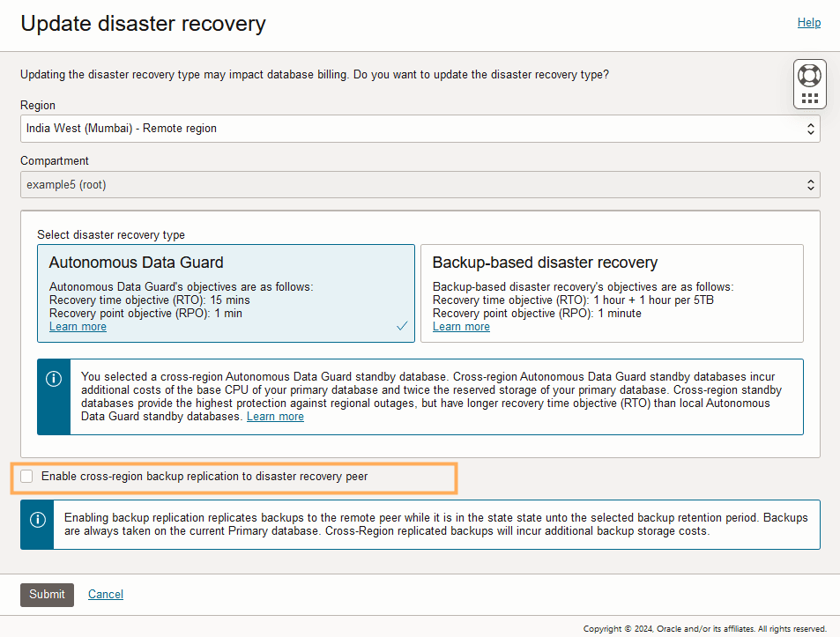Click info icon in backup replication notice
This screenshot has width=840, height=637.
click(x=38, y=520)
